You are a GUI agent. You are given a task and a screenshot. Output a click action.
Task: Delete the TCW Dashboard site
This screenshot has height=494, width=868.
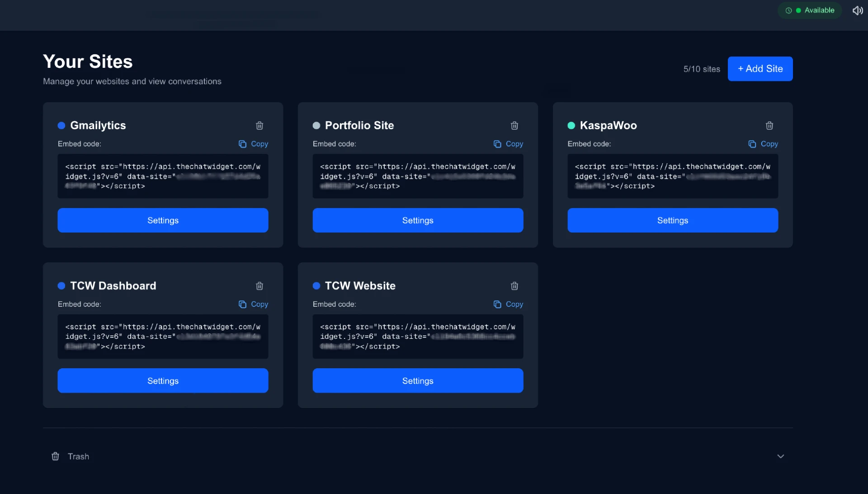coord(259,285)
